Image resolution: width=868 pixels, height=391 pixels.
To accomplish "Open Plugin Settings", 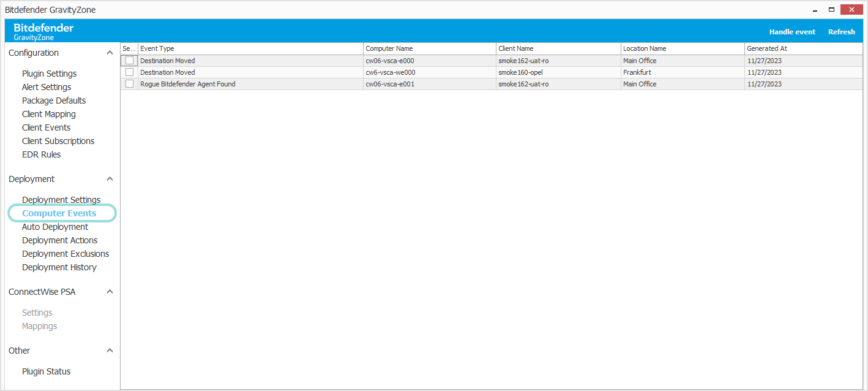I will point(49,73).
